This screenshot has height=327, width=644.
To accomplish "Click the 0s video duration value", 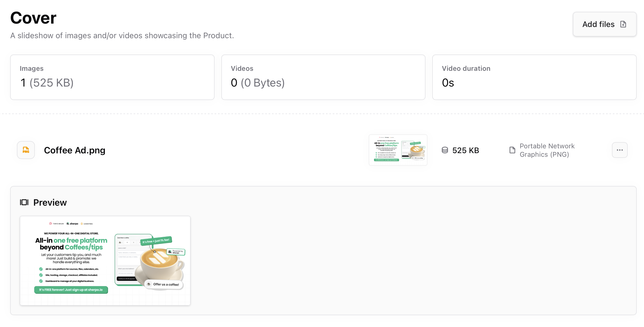I will tap(448, 83).
